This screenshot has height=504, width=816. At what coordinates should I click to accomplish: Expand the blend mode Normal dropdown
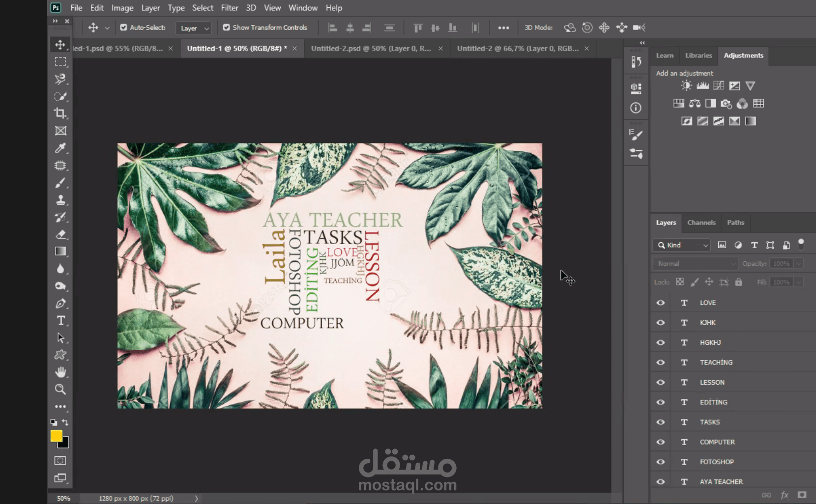695,264
